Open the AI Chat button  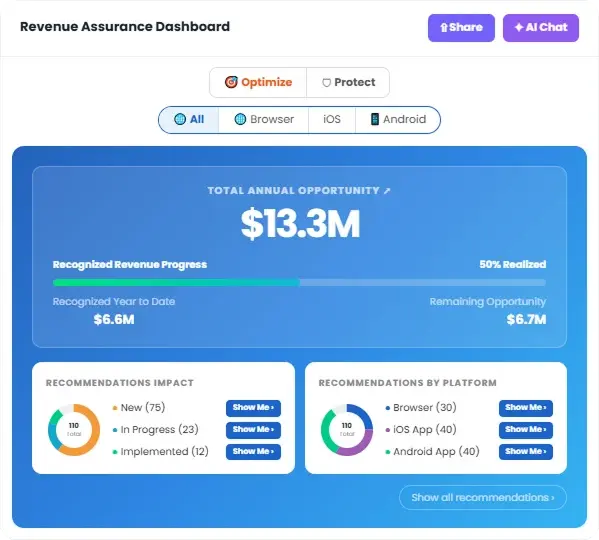(541, 28)
